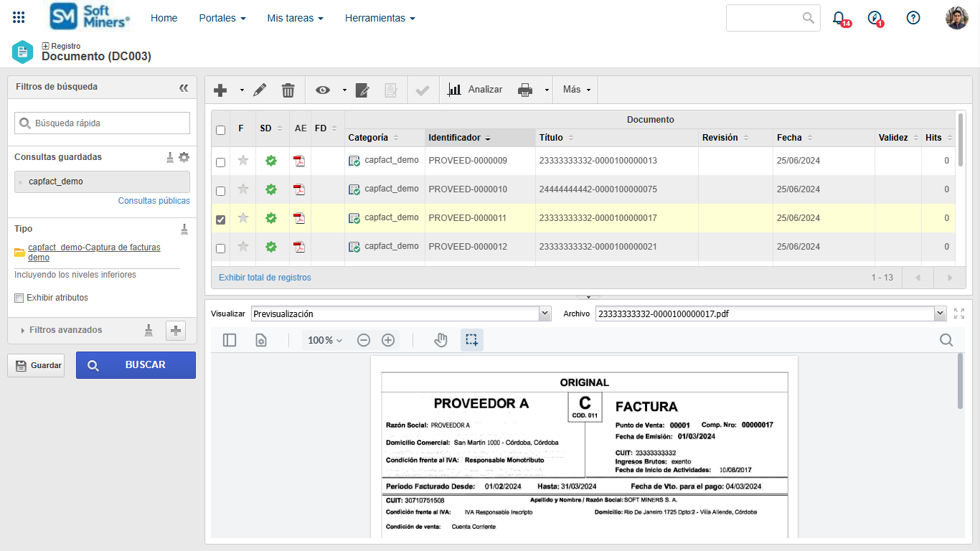
Task: Open the Más dropdown in toolbar
Action: (x=577, y=90)
